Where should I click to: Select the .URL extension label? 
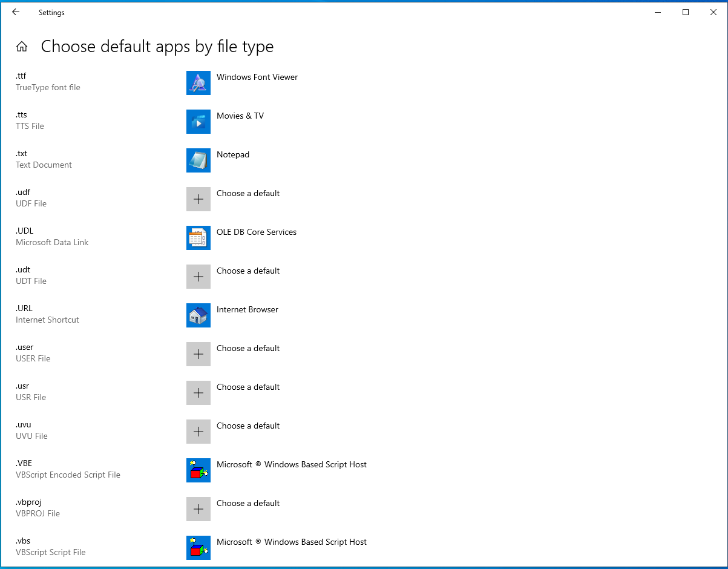[x=24, y=308]
